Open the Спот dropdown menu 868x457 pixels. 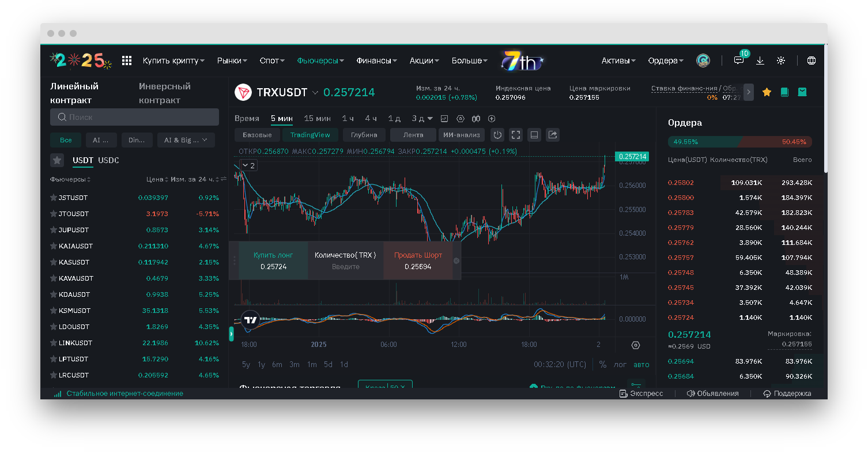(x=273, y=61)
